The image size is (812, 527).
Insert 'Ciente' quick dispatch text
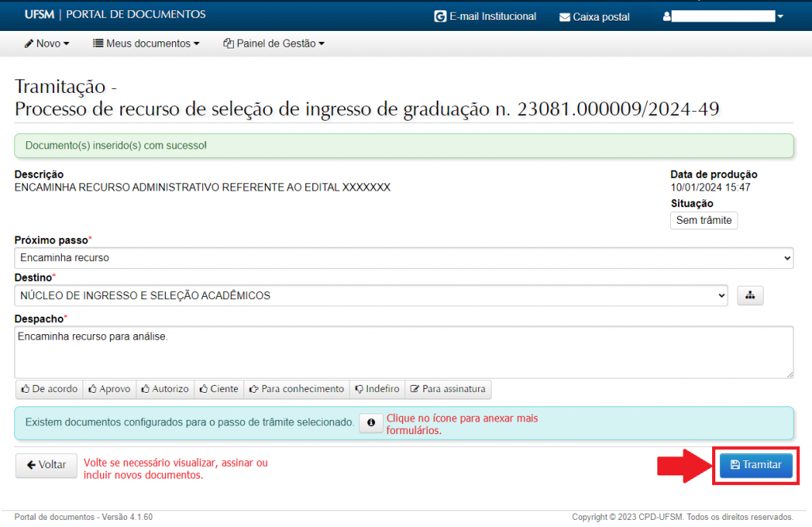point(219,389)
